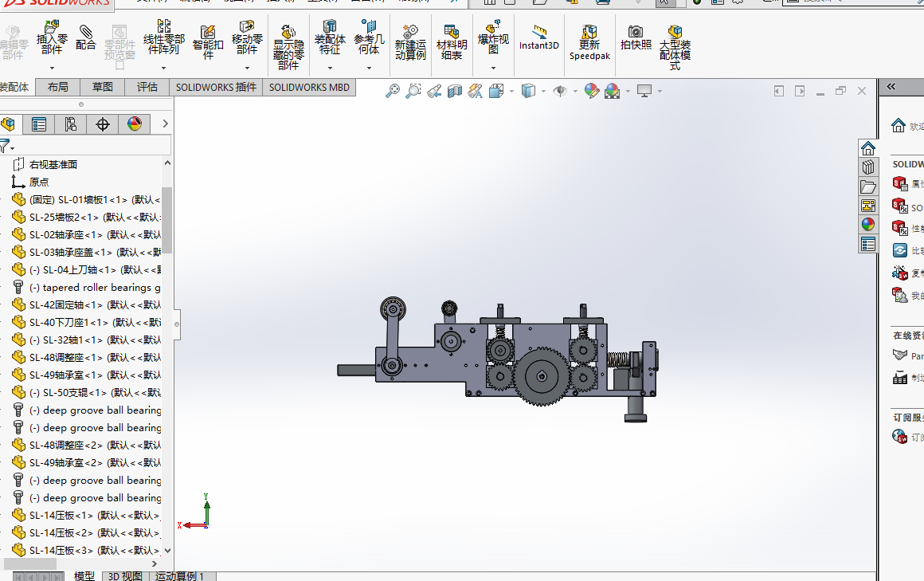Image resolution: width=924 pixels, height=581 pixels.
Task: Switch to the 3D 视图 bottom tab
Action: [x=125, y=576]
